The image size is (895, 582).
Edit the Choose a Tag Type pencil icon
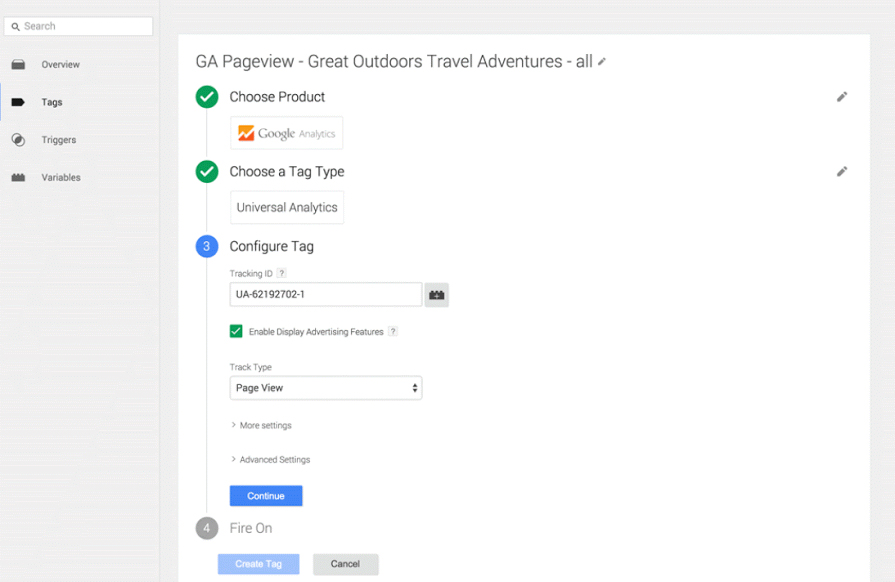842,172
